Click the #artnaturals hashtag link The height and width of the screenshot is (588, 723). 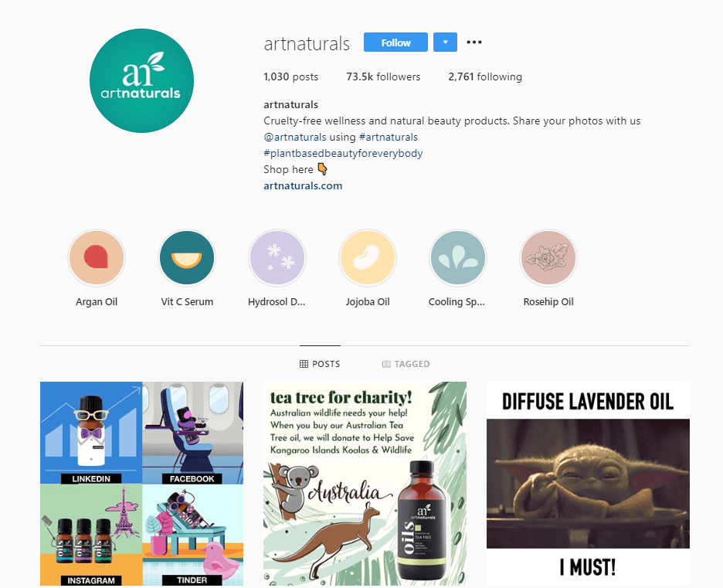389,137
